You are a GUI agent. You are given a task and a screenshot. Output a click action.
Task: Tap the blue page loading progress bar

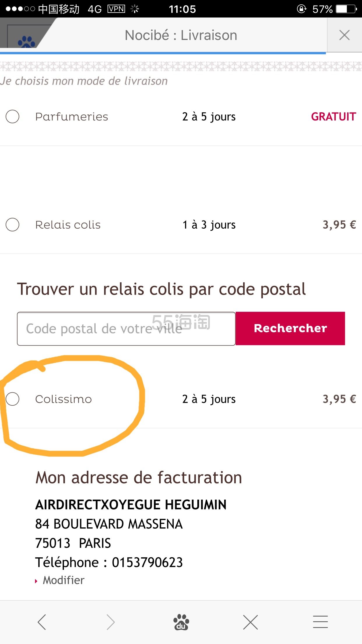163,53
